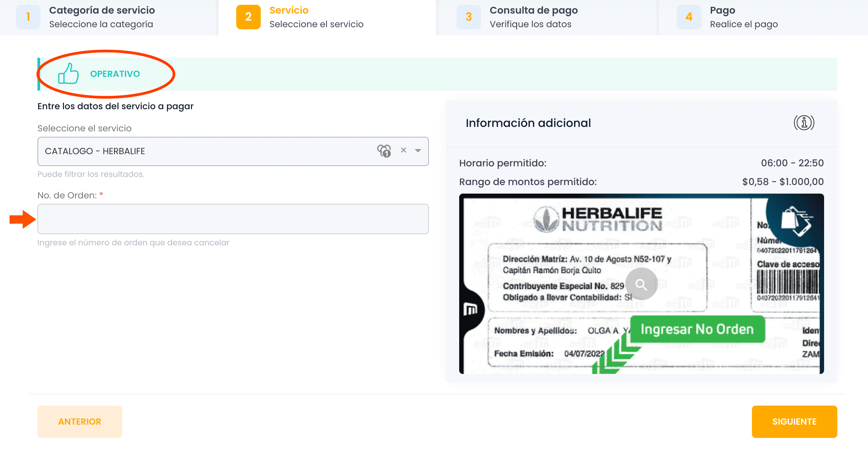Viewport: 868px width, 458px height.
Task: Open the CATALOGO - HERBALIFE service combo box
Action: click(233, 151)
